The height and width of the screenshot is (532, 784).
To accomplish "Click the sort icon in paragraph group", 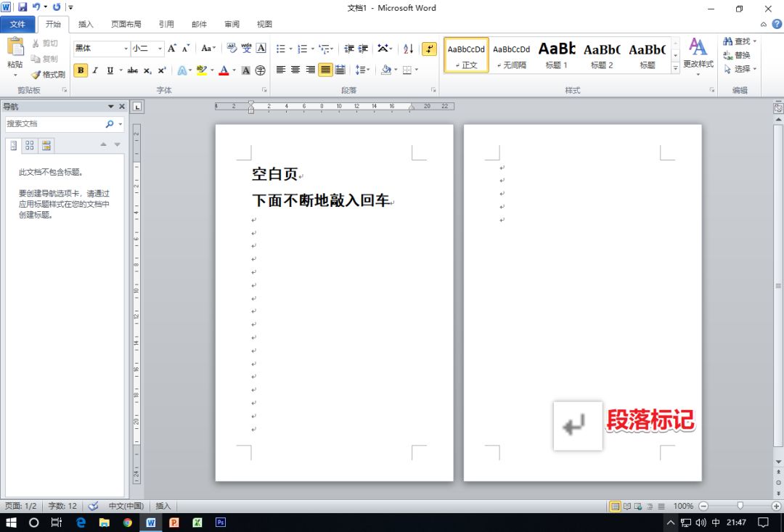I will (x=408, y=49).
